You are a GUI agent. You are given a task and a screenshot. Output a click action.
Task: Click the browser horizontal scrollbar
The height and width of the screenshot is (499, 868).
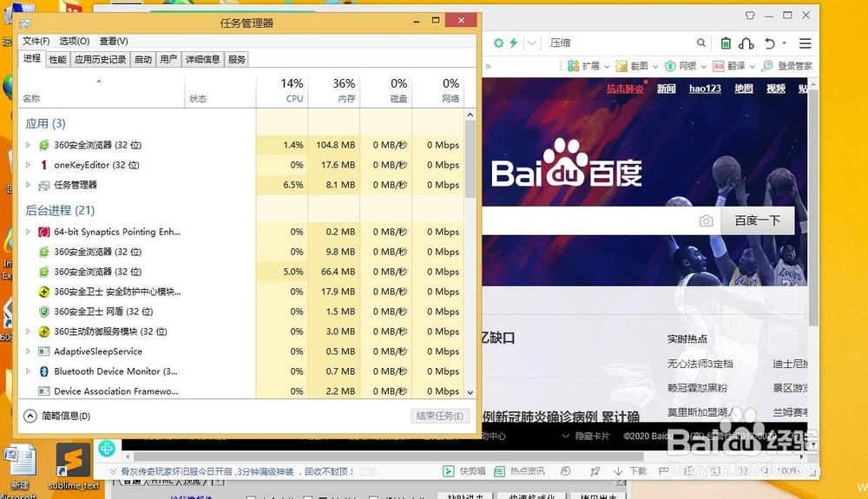[x=387, y=457]
